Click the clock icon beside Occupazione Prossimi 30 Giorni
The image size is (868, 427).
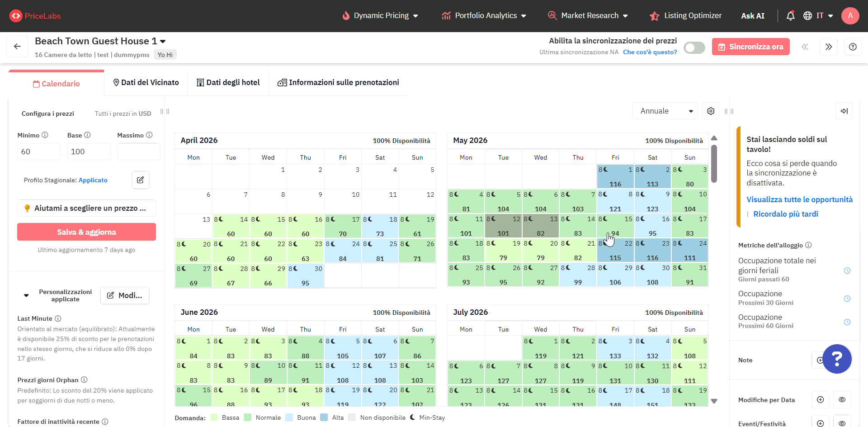pyautogui.click(x=847, y=299)
